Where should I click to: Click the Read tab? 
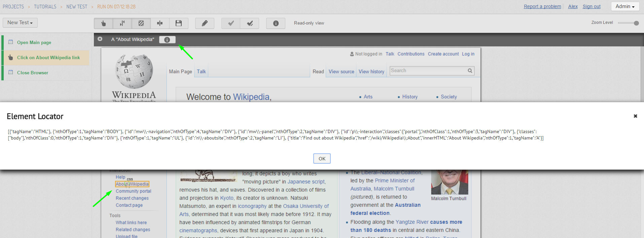coord(318,72)
